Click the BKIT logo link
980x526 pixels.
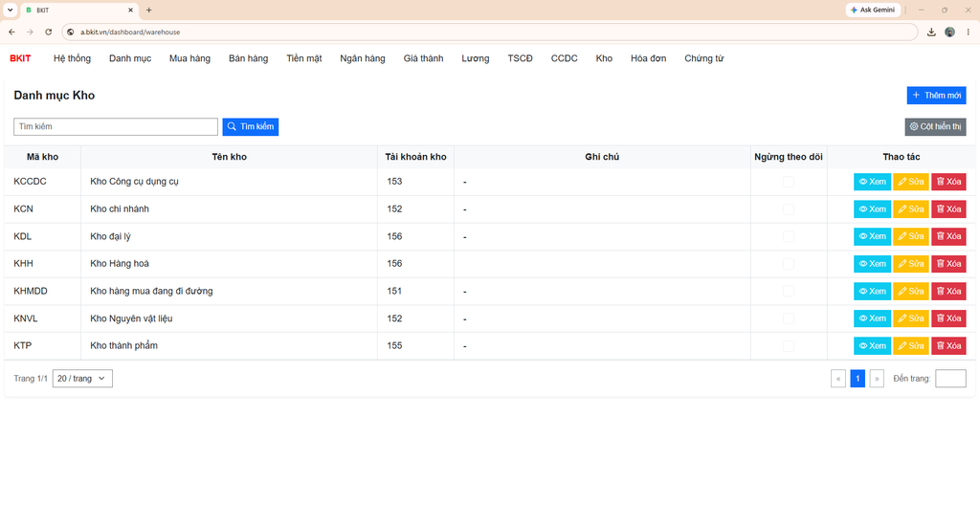pyautogui.click(x=20, y=58)
